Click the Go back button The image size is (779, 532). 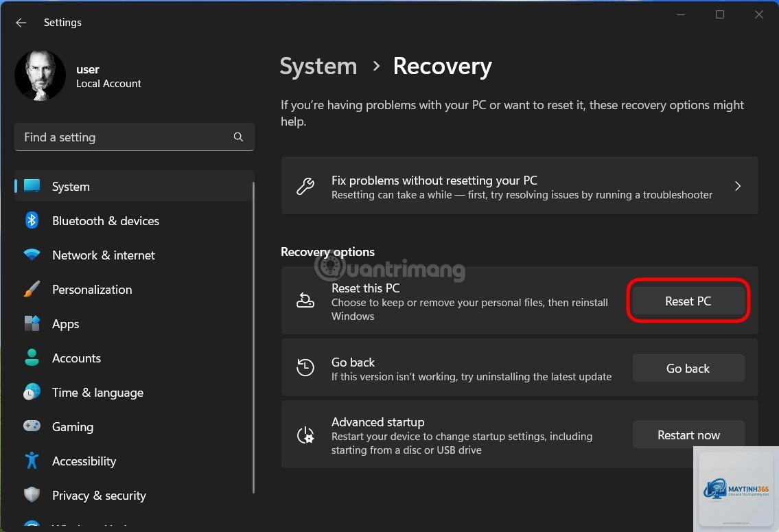coord(688,368)
